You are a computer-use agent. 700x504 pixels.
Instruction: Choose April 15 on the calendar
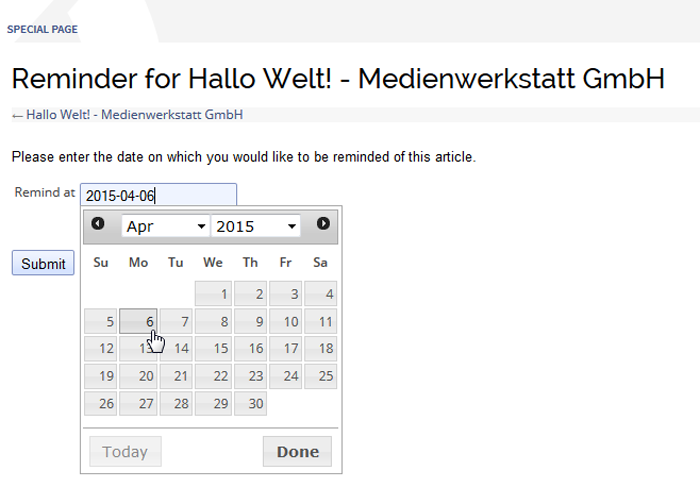213,349
